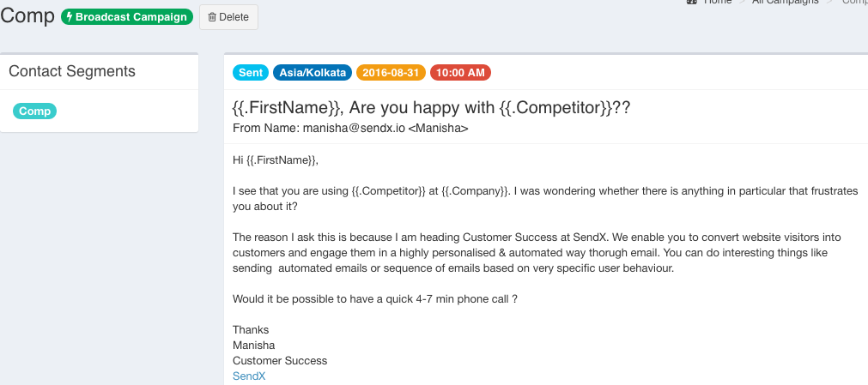Open the SendX link in the email signature

tap(249, 376)
